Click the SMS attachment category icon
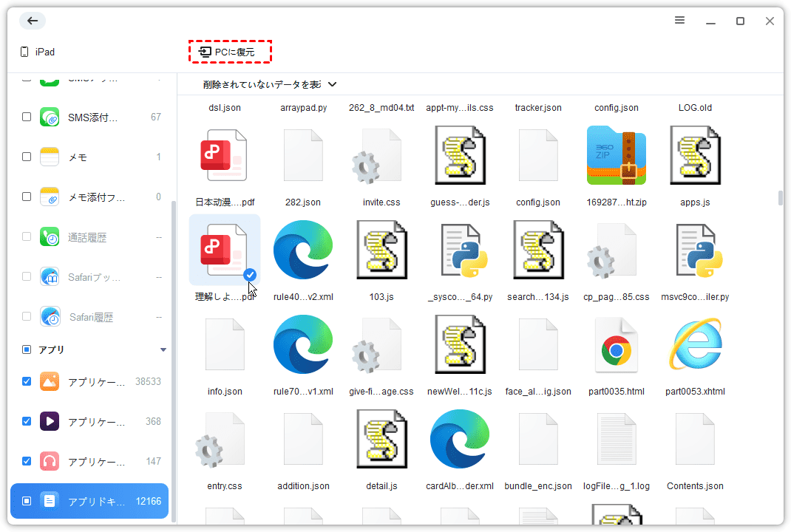The image size is (791, 532). coord(50,117)
